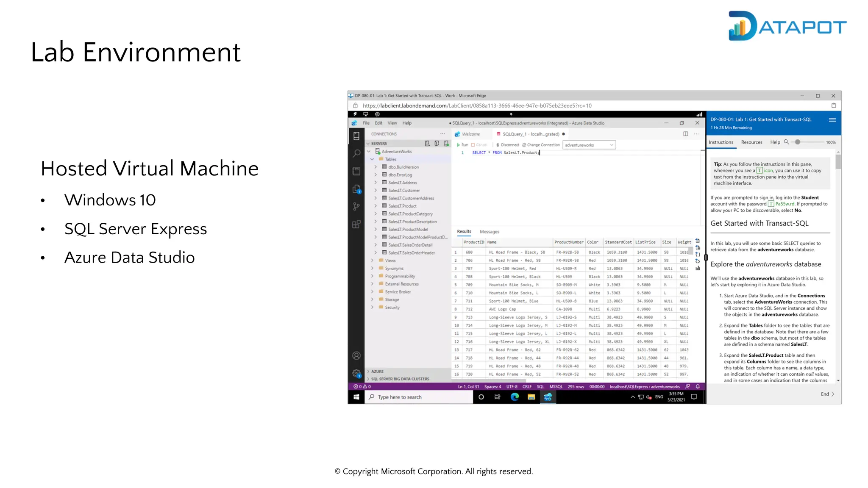Open the editor More Actions ellipsis
Screen dimensions: 868x488
(696, 134)
